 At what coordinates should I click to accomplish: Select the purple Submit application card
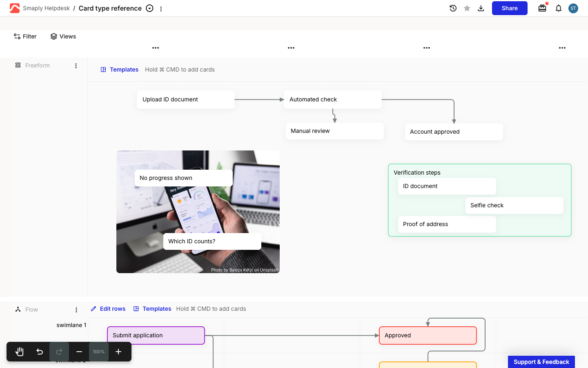tap(156, 335)
